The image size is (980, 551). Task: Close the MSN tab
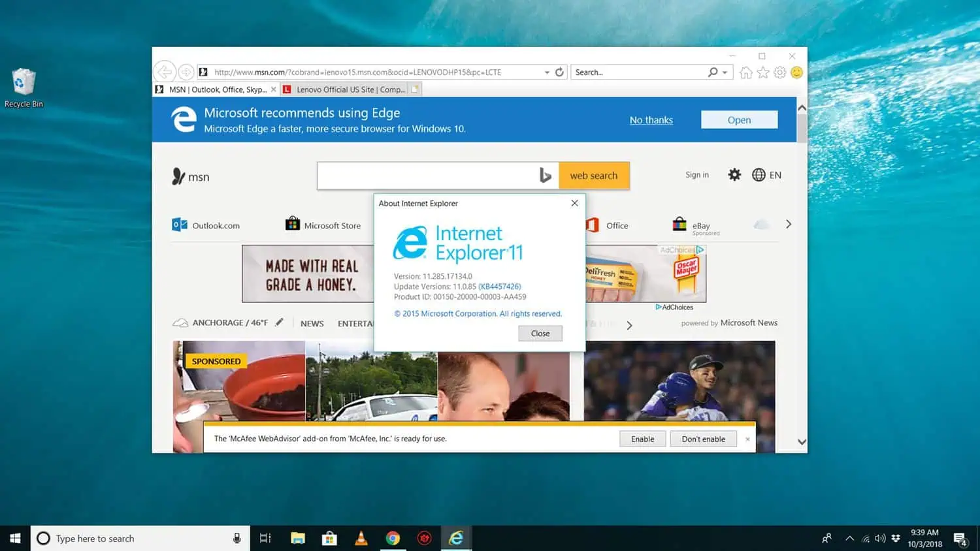coord(274,89)
